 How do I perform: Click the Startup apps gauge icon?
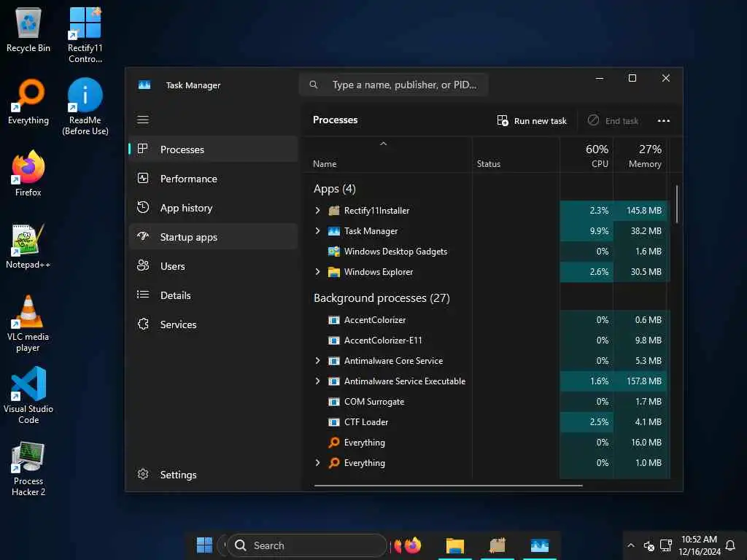click(143, 236)
